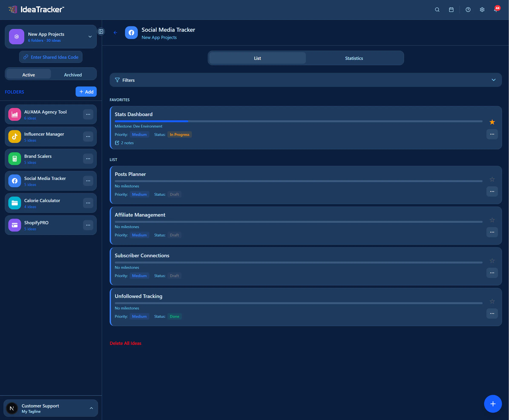Open more options for Calorie Calculator folder

pyautogui.click(x=88, y=203)
